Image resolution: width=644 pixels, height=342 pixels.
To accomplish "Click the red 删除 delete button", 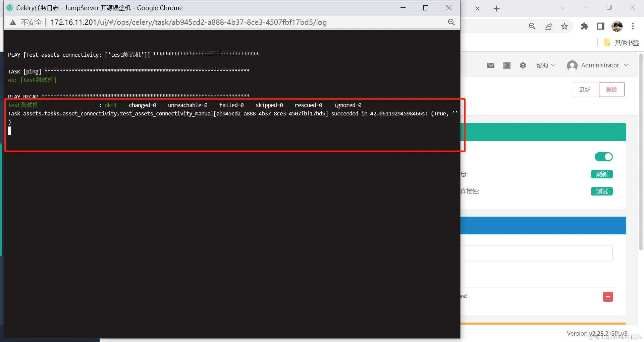I will (612, 90).
